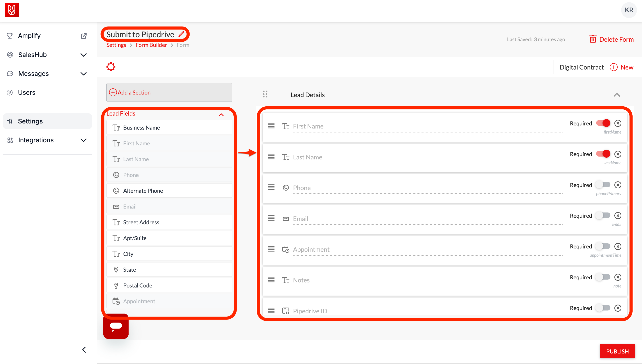Click drag handle on Appointment row
The height and width of the screenshot is (364, 642).
[x=271, y=249]
